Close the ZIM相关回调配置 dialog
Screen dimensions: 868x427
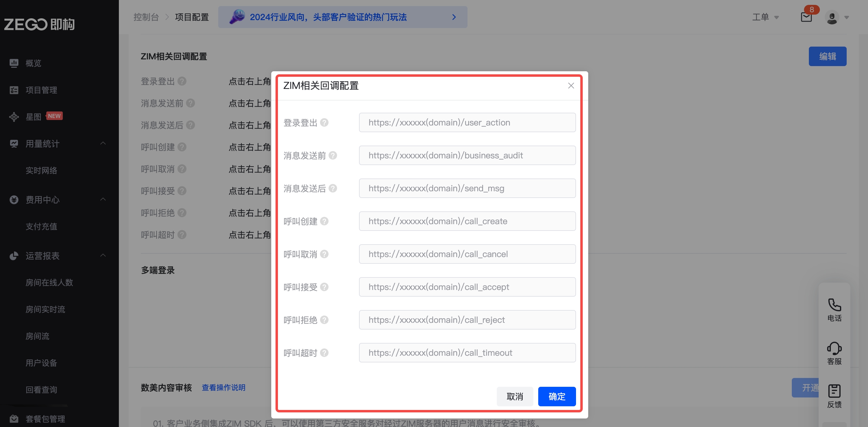[571, 86]
